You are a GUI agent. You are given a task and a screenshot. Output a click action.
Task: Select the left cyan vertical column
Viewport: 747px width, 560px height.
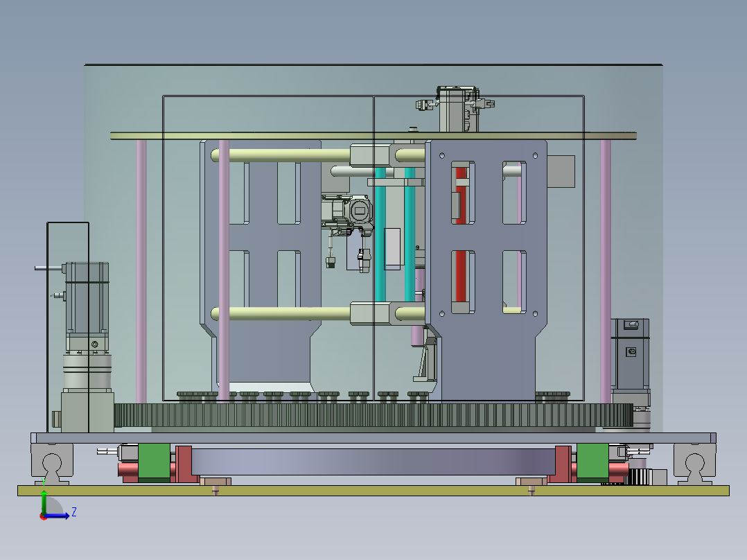tap(380, 234)
